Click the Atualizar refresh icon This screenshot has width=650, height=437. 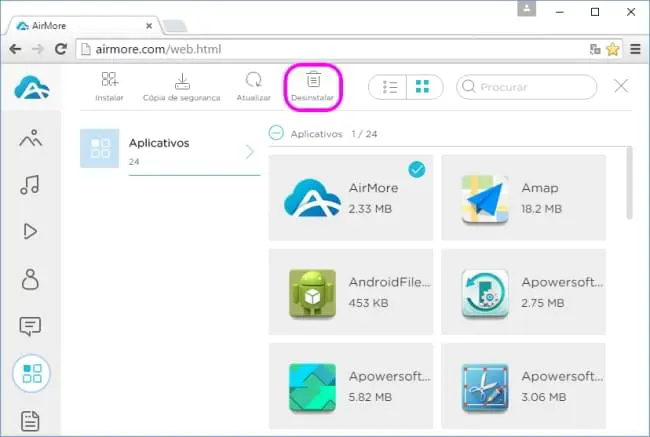coord(253,80)
